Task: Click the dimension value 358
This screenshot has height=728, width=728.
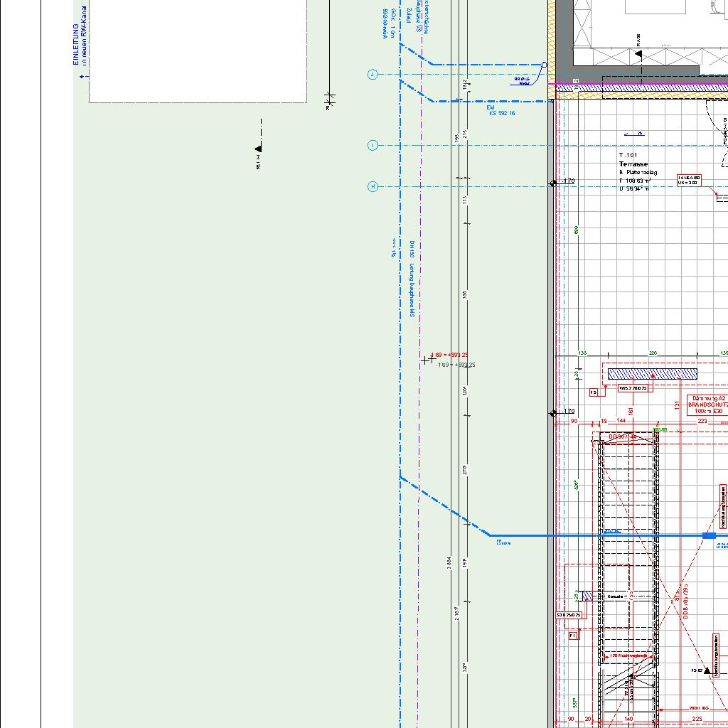Action: (465, 295)
